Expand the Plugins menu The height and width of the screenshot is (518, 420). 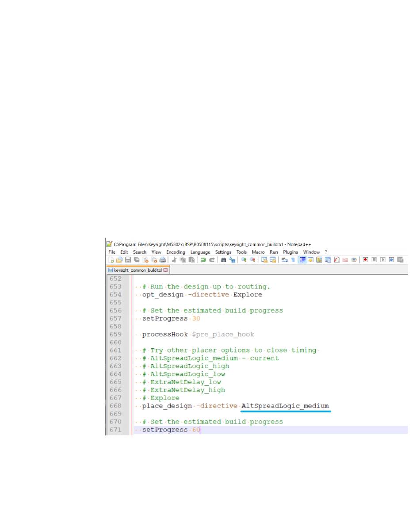tap(290, 252)
